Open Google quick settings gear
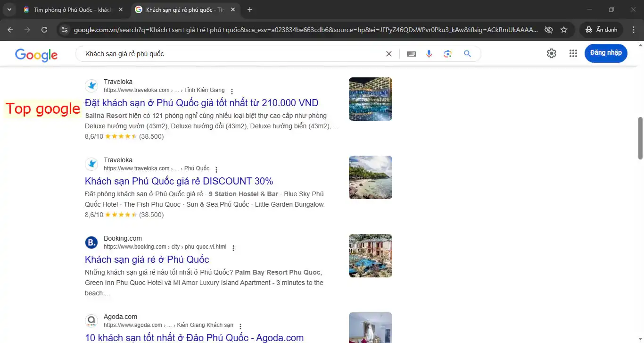 pos(552,53)
